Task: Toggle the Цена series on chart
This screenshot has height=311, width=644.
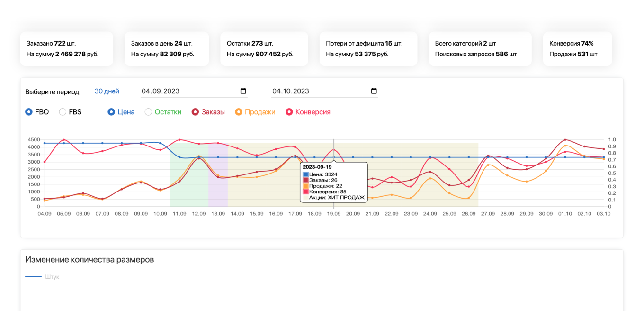Action: coord(111,112)
